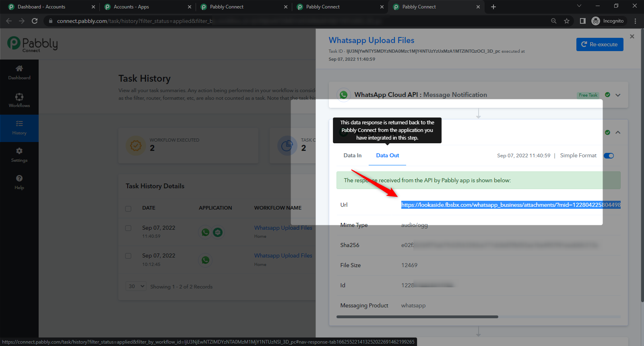This screenshot has height=346, width=644.
Task: Switch to Dashboard - Accounts browser tab
Action: pos(41,7)
